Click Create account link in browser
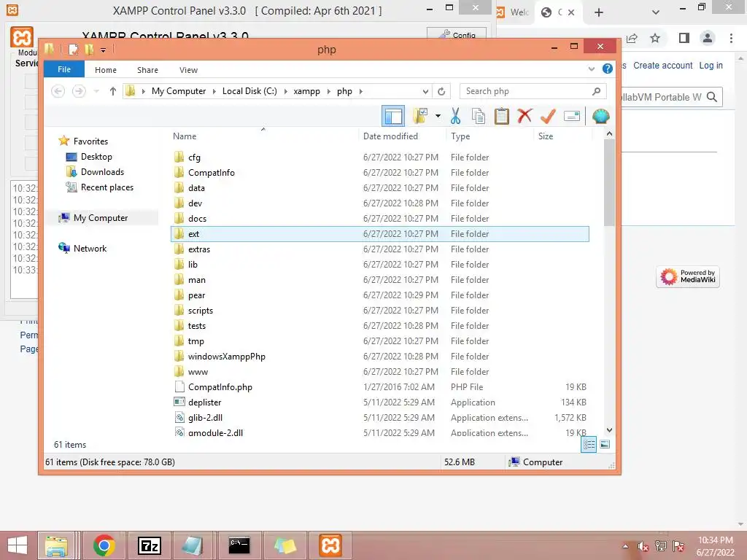747x560 pixels. point(662,65)
